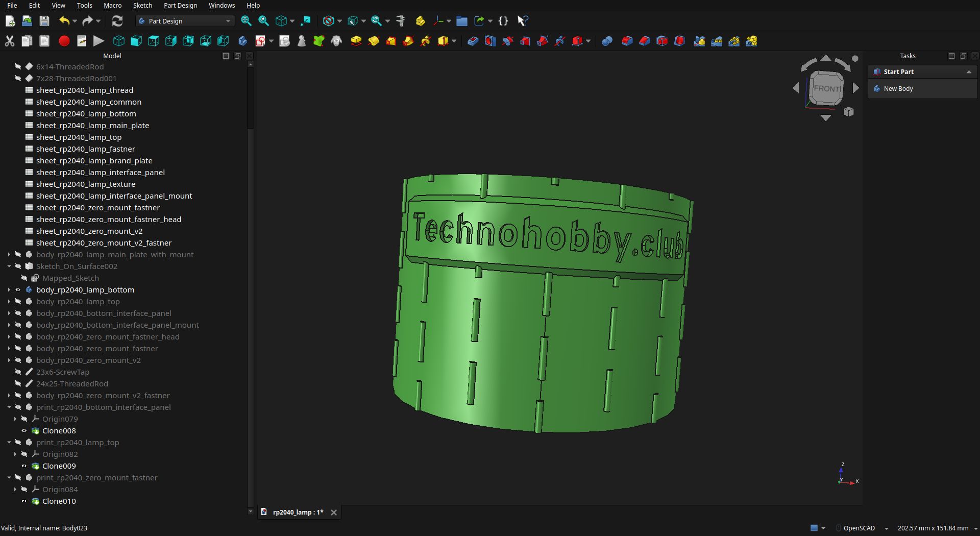The height and width of the screenshot is (536, 980).
Task: Apply the Thickness tool
Action: click(679, 41)
